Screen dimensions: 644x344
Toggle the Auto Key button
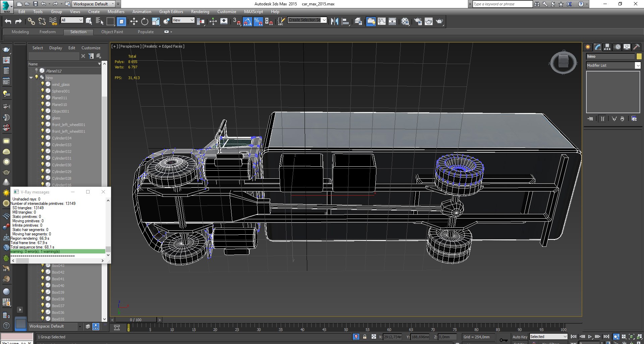[520, 337]
